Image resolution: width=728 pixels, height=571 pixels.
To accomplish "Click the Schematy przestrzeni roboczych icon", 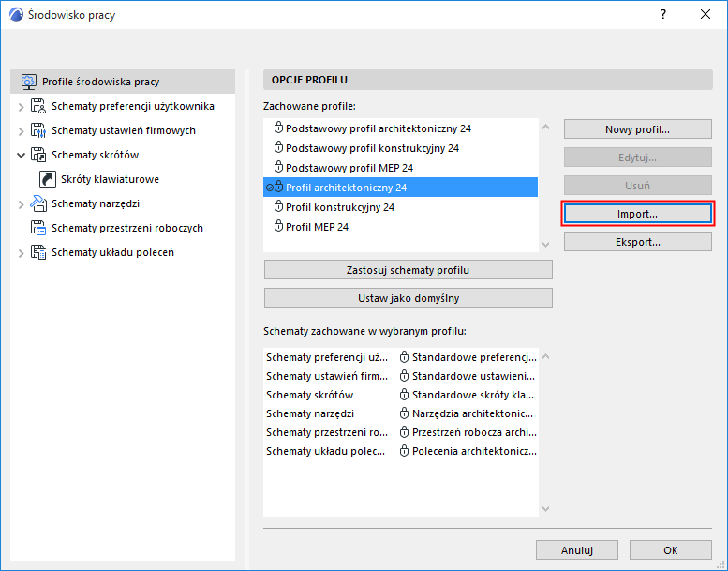I will coord(38,228).
